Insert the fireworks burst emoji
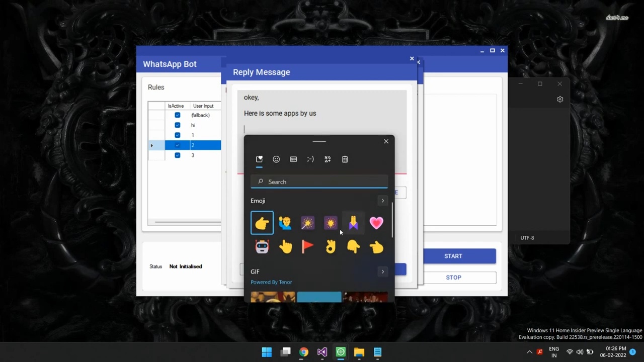The height and width of the screenshot is (362, 644). 331,223
